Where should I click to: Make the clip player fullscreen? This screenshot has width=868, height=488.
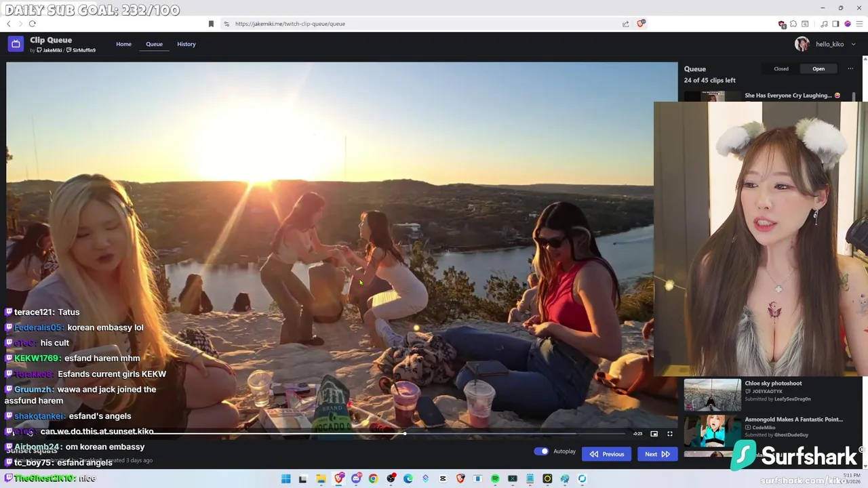(669, 434)
